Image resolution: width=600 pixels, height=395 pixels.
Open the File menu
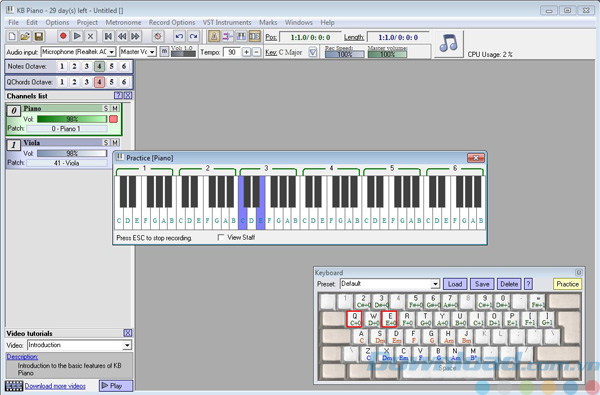pyautogui.click(x=13, y=22)
